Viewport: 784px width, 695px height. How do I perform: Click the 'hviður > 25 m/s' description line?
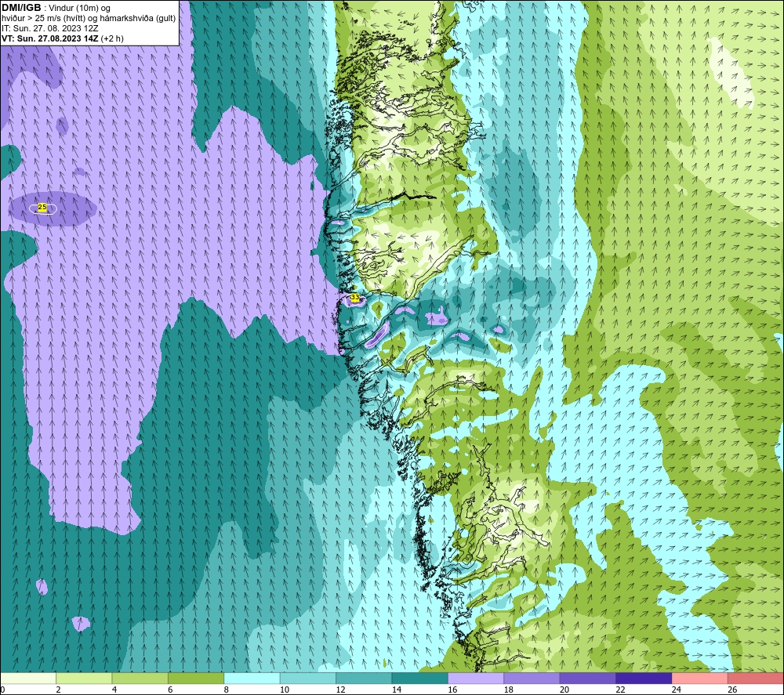(89, 19)
